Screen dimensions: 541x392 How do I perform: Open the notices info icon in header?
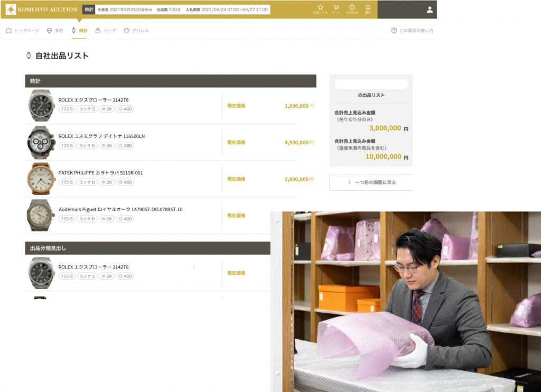pyautogui.click(x=352, y=9)
